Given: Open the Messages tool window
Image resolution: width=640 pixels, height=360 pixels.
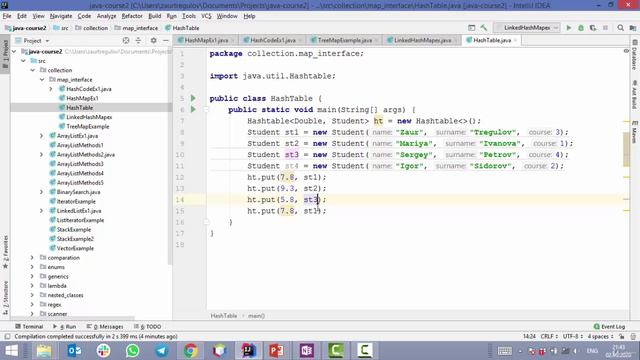Looking at the screenshot, I should click(x=105, y=327).
